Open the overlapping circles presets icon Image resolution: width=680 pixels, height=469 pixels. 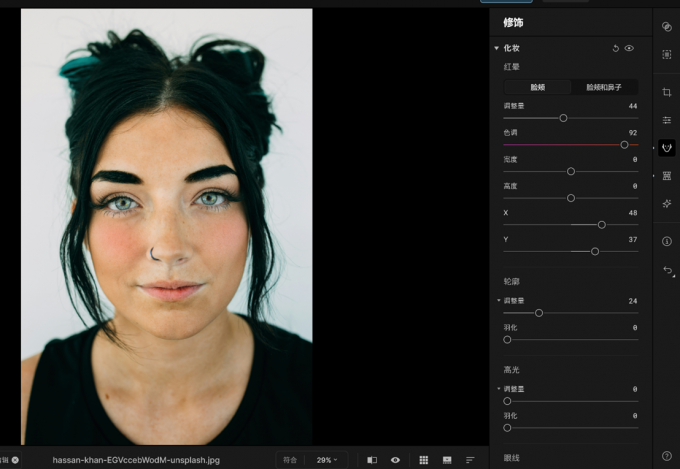click(667, 26)
